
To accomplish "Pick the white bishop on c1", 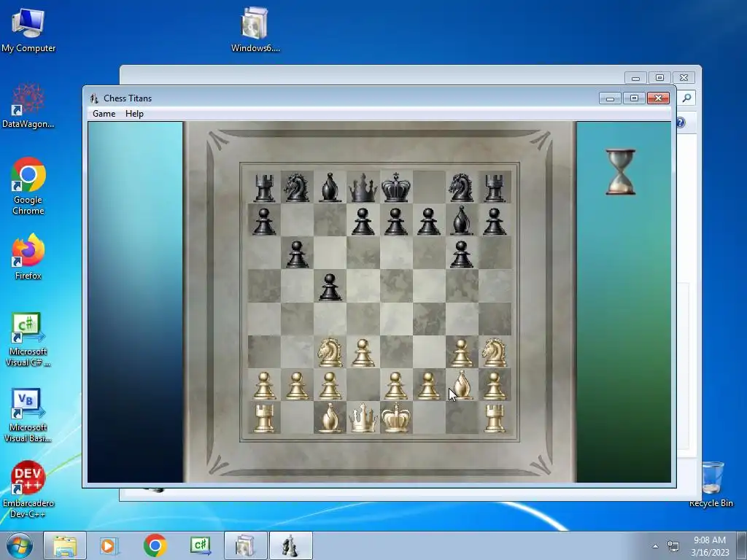I will (330, 418).
